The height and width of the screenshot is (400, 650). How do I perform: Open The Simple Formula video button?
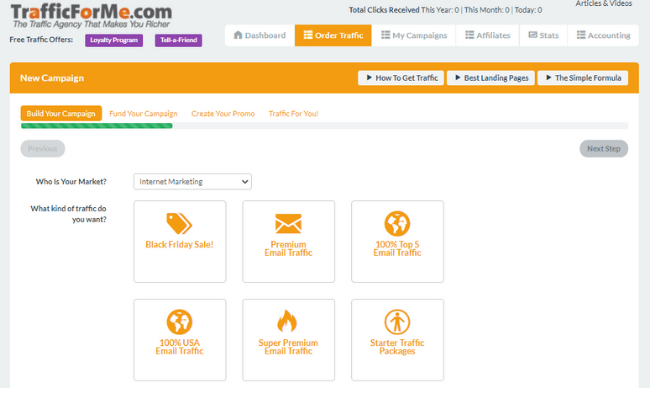click(582, 78)
